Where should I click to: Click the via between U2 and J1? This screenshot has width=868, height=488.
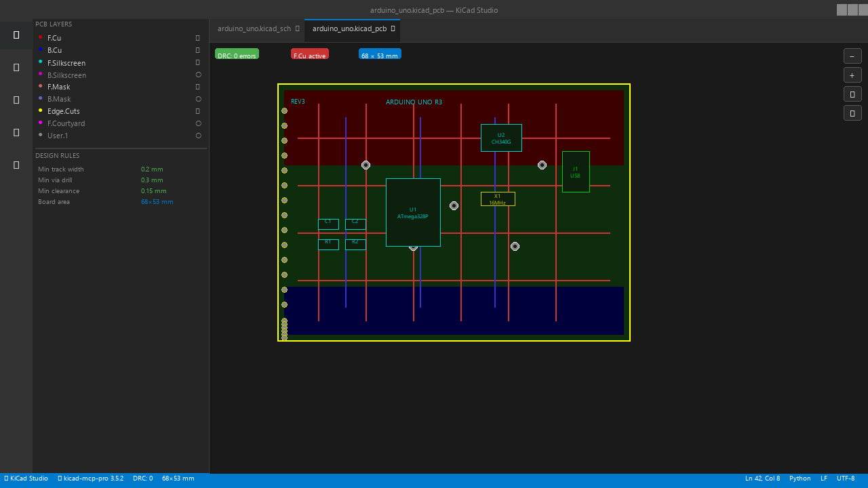coord(542,165)
